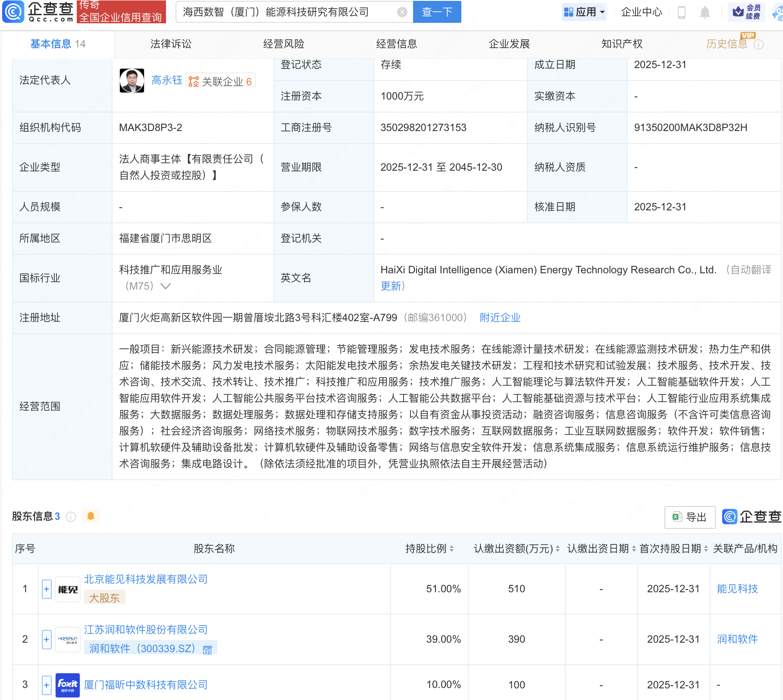The height and width of the screenshot is (700, 783).
Task: Expand the 厦门福昕中数科技 shareholder row
Action: pos(47,684)
